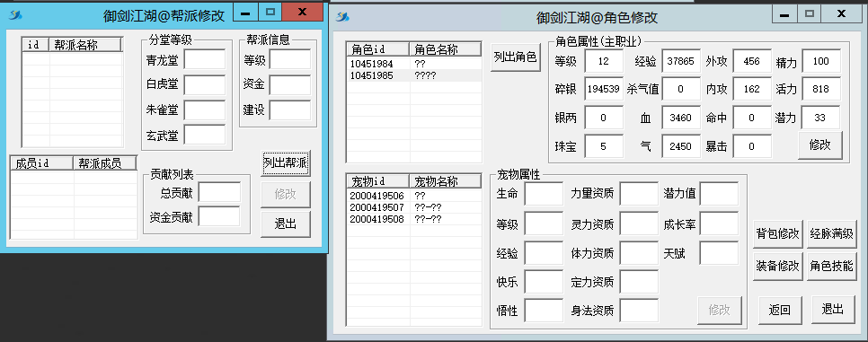Select role row 10451985

(x=414, y=75)
